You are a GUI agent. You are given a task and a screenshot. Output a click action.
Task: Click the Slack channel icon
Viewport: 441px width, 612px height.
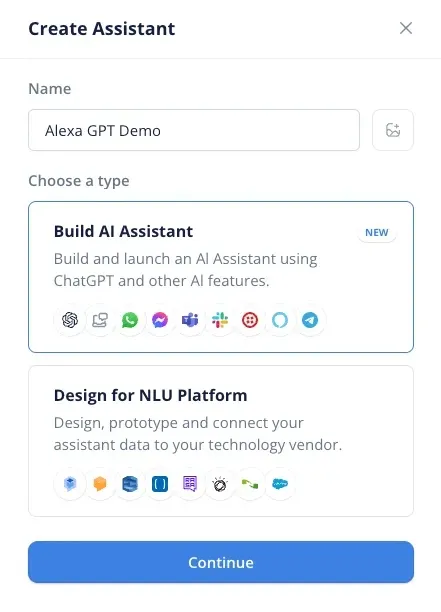[220, 320]
